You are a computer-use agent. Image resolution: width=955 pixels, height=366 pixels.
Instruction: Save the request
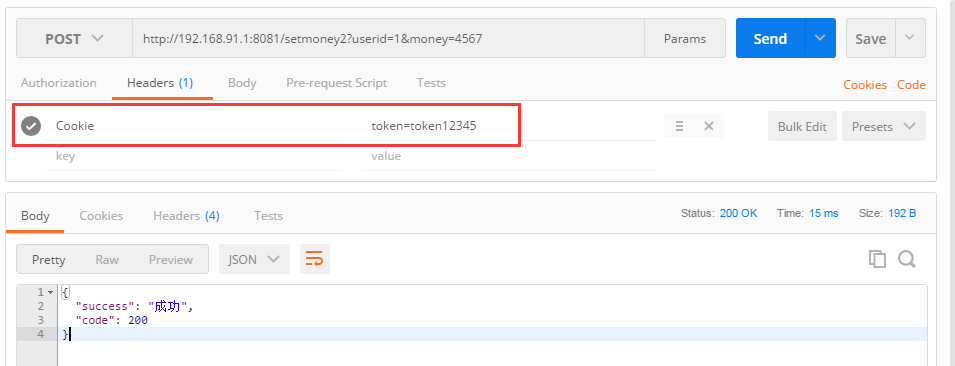(870, 38)
